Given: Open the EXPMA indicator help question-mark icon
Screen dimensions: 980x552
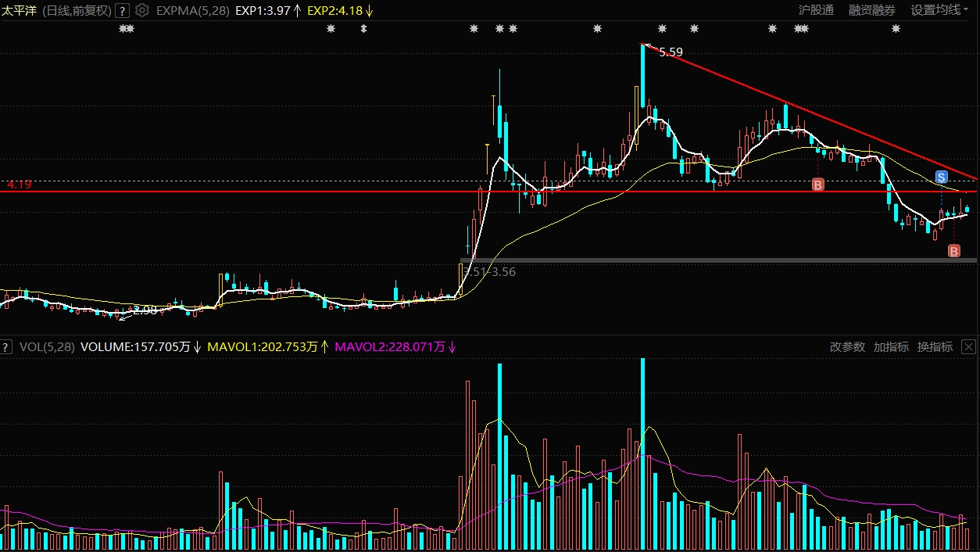Looking at the screenshot, I should point(122,11).
